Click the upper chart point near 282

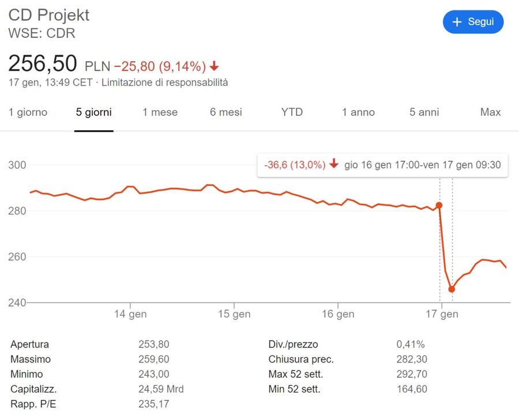[x=439, y=205]
